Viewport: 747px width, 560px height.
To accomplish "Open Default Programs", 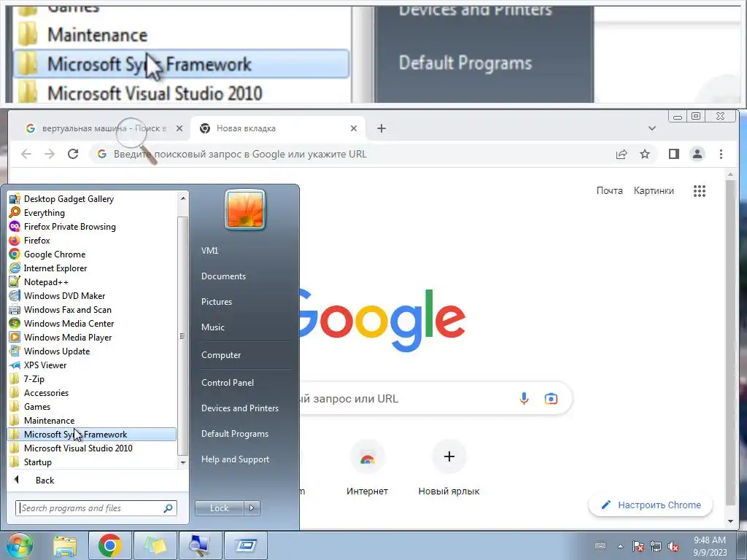I will pyautogui.click(x=235, y=434).
